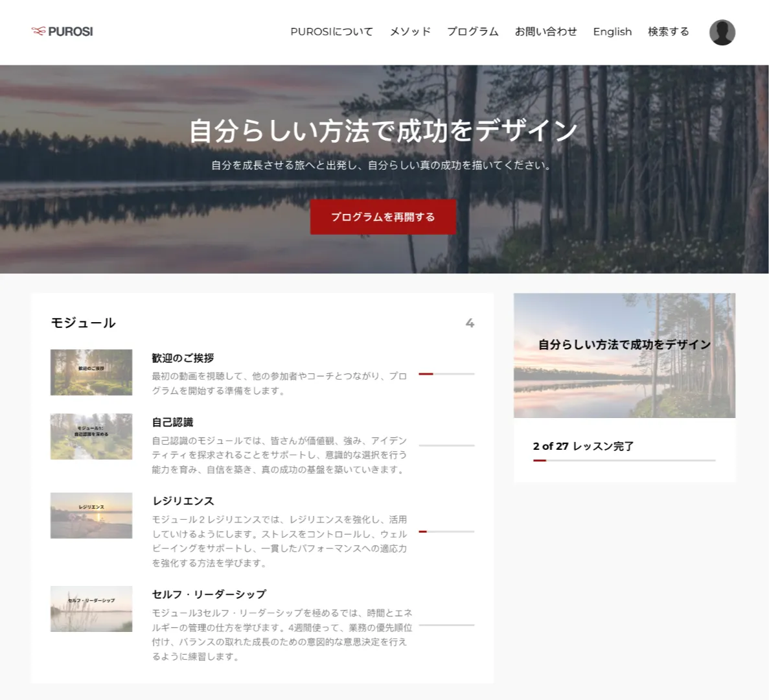
Task: Click the セルフ・リーダーシップ module title
Action: [x=209, y=594]
